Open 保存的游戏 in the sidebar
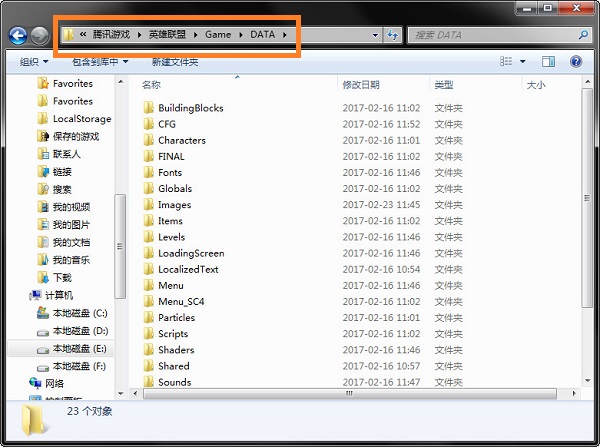 click(x=76, y=136)
